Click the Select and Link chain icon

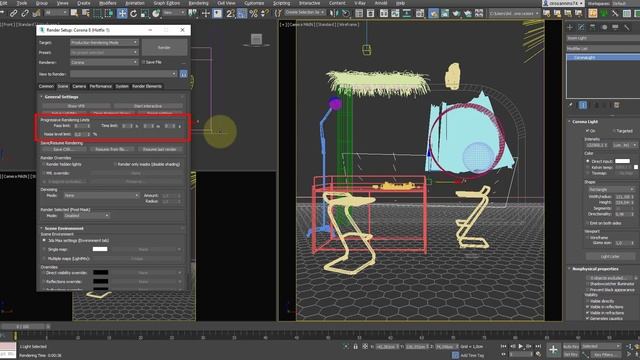[14, 13]
